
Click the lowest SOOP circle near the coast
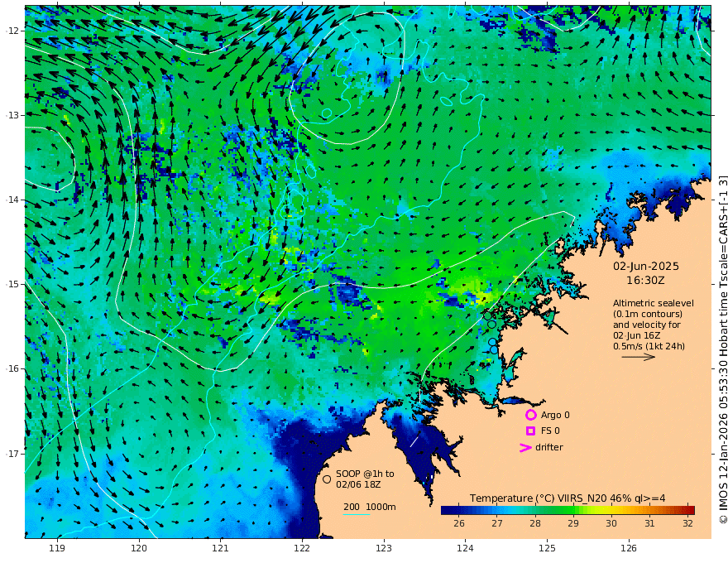tap(494, 349)
